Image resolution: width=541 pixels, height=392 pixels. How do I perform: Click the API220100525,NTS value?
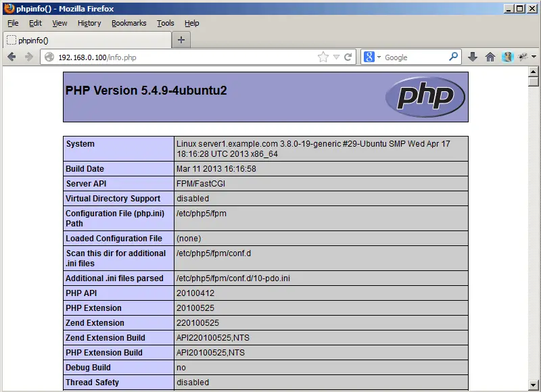pos(213,337)
